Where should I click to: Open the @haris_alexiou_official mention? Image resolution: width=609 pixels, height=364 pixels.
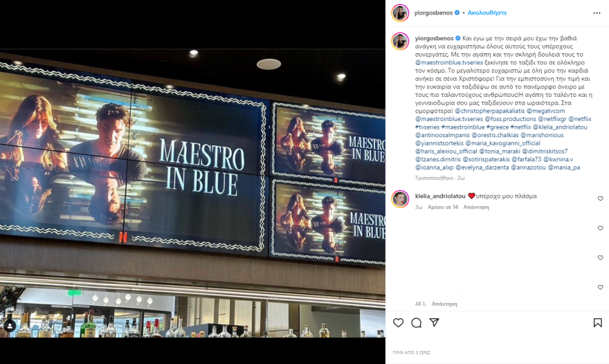(446, 151)
